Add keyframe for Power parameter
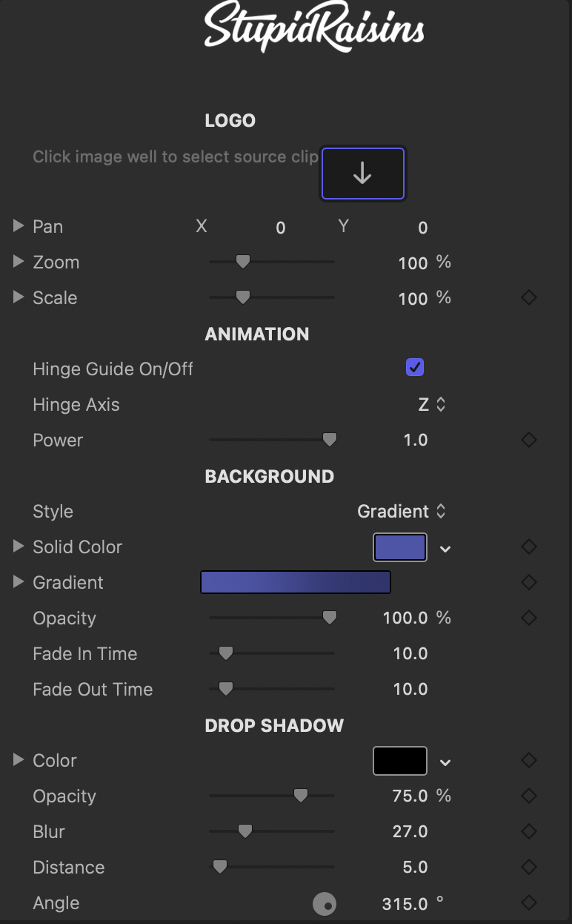572x924 pixels. pyautogui.click(x=529, y=440)
